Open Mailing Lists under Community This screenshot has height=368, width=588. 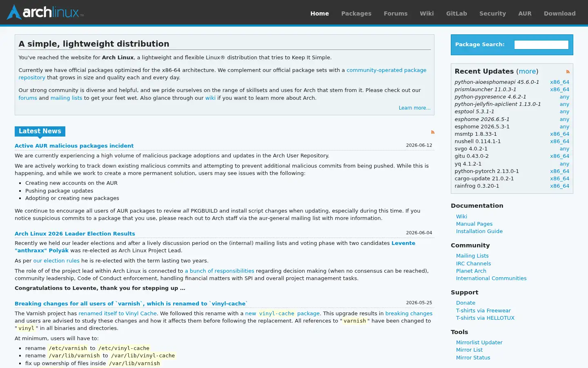pos(472,256)
